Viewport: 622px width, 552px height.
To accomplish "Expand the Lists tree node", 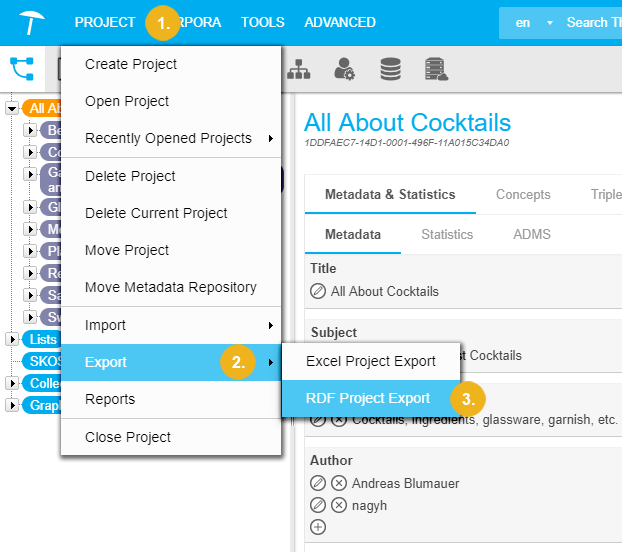I will point(13,339).
